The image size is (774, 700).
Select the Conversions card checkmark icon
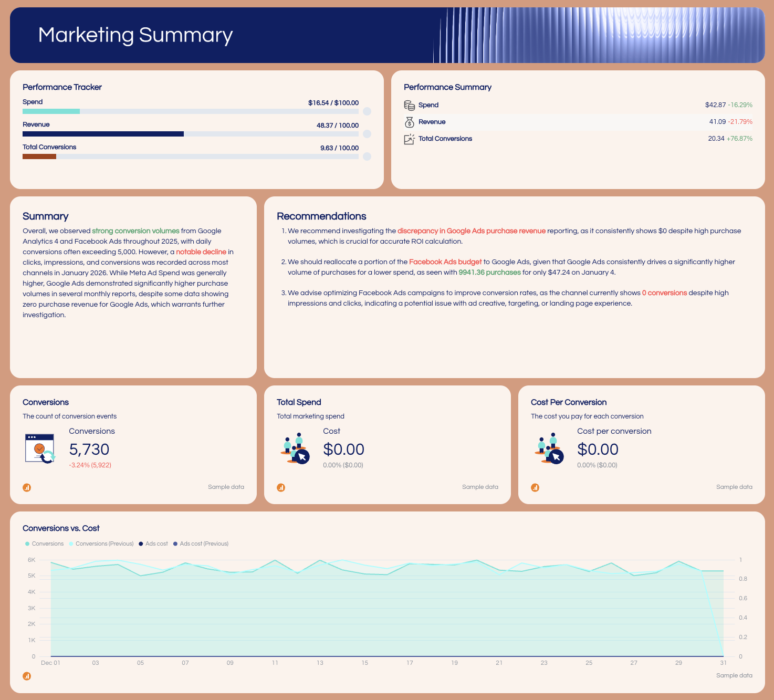point(39,449)
